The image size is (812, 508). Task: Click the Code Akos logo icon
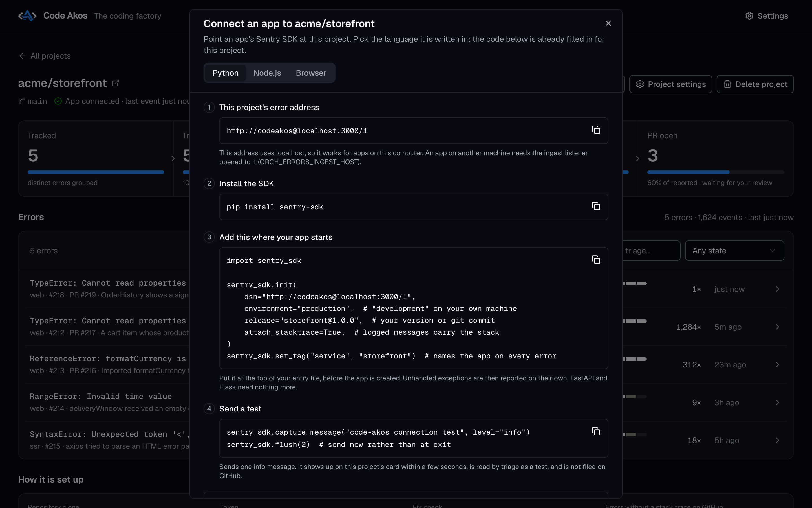27,16
